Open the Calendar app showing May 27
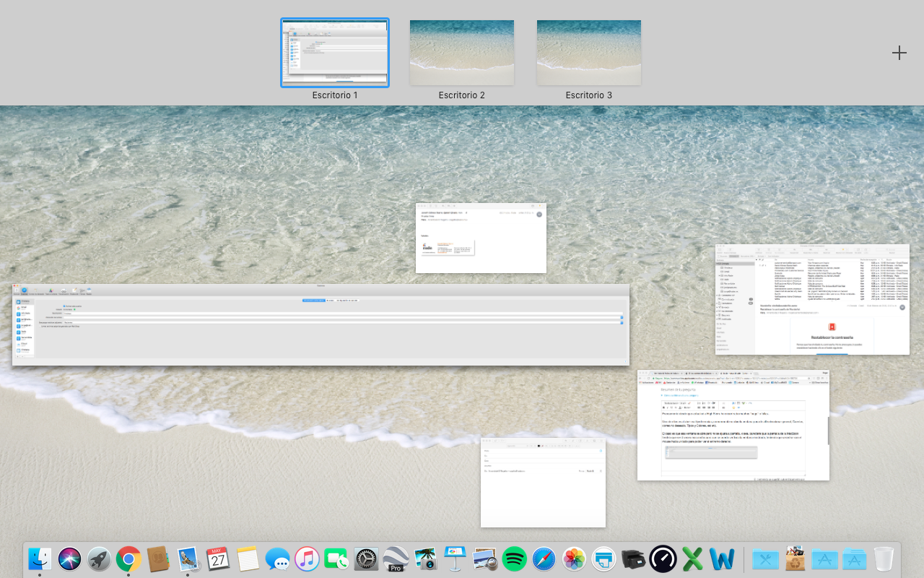The height and width of the screenshot is (578, 924). click(217, 558)
